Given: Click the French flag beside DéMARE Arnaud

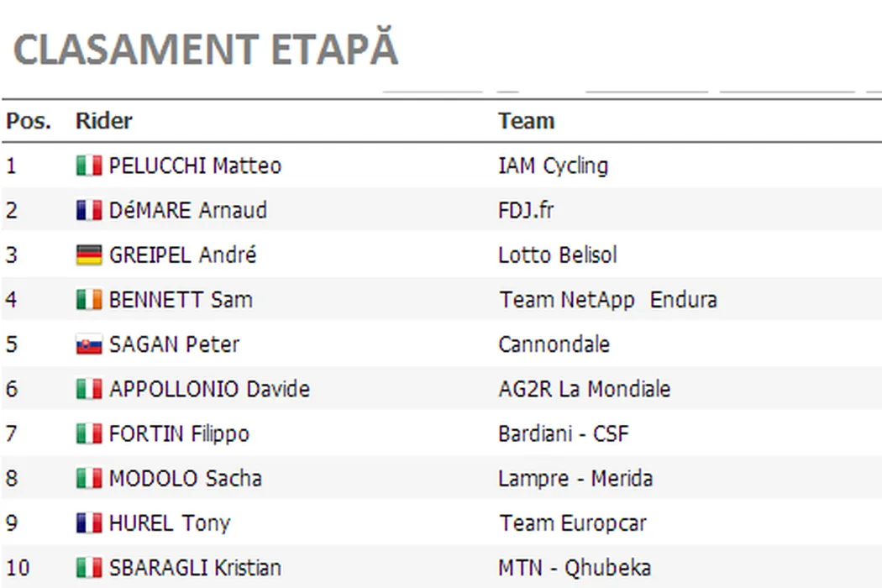Looking at the screenshot, I should [x=88, y=210].
